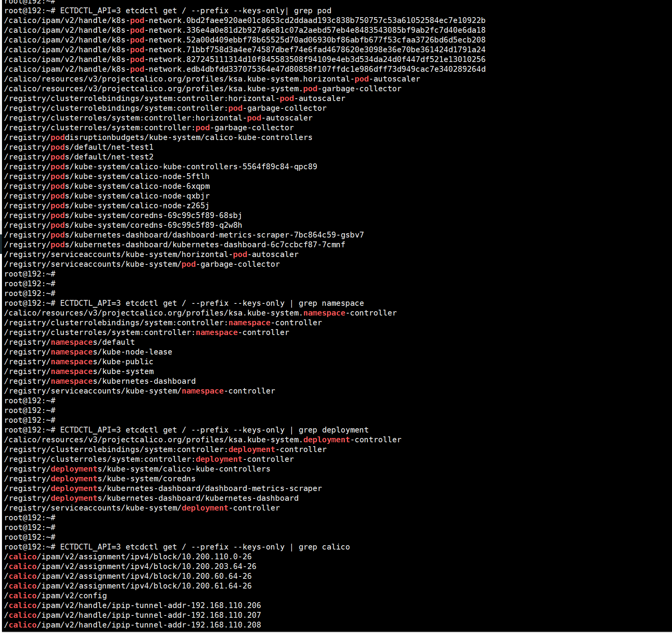
Task: Select the pod key "coredns-69c99c5f89-q2w8h"
Action: click(x=123, y=225)
